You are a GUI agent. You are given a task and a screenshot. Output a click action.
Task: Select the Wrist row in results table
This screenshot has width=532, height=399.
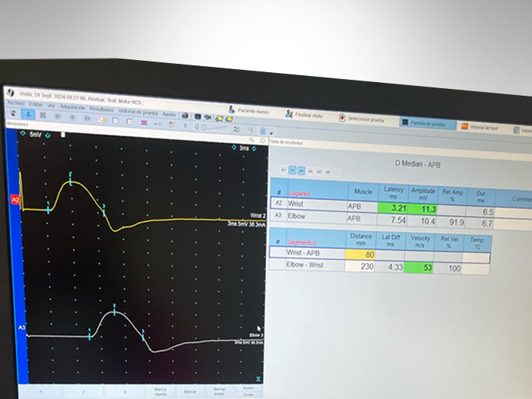click(x=401, y=208)
